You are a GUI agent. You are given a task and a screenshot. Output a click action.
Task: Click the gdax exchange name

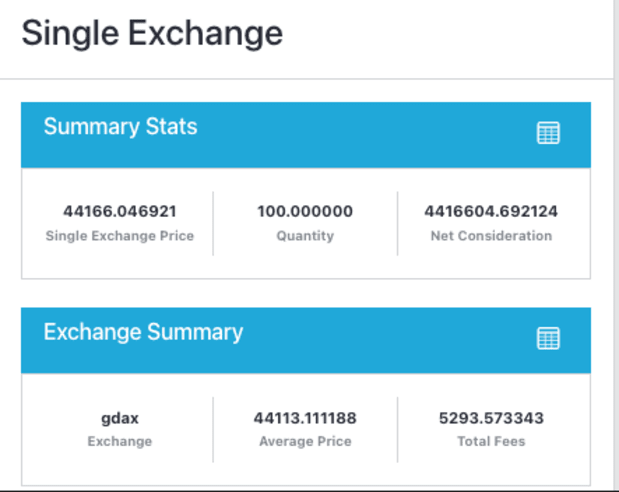(x=120, y=417)
